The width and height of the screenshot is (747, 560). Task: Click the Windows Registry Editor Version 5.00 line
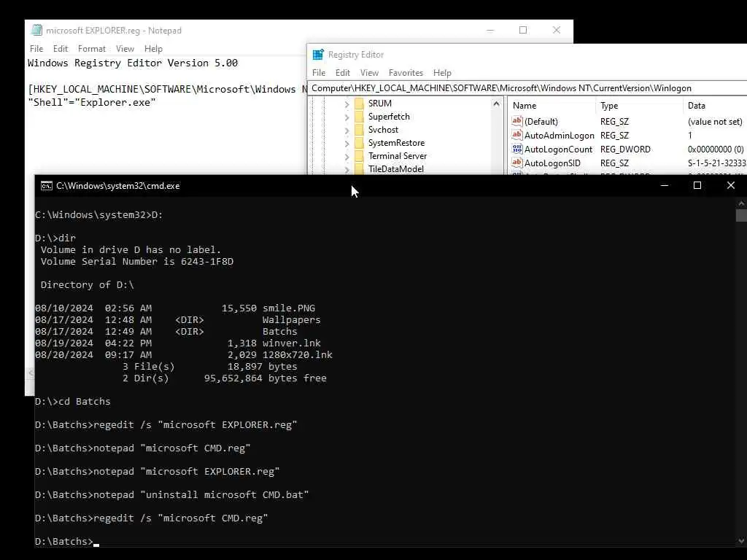tap(133, 63)
